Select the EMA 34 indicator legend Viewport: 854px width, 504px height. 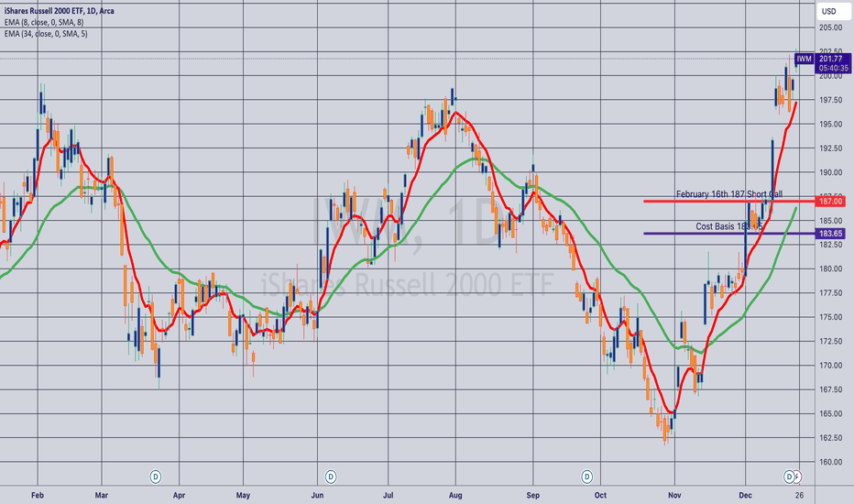46,34
